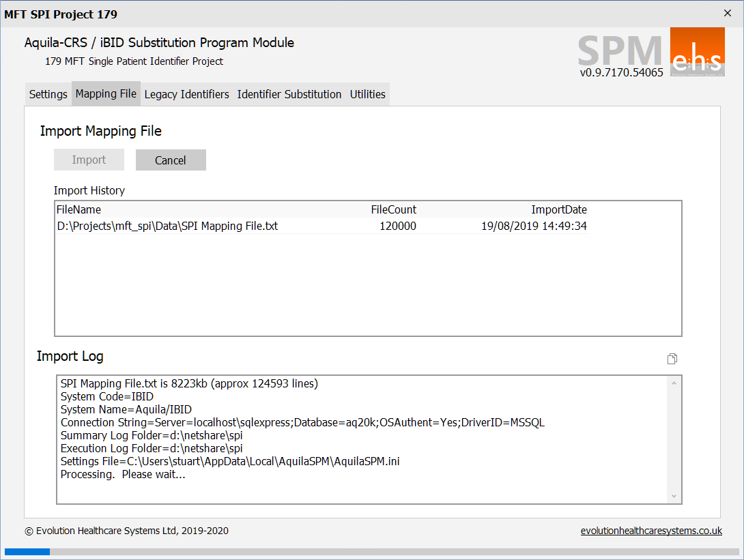
Task: Click the Connection String line in log
Action: (302, 422)
